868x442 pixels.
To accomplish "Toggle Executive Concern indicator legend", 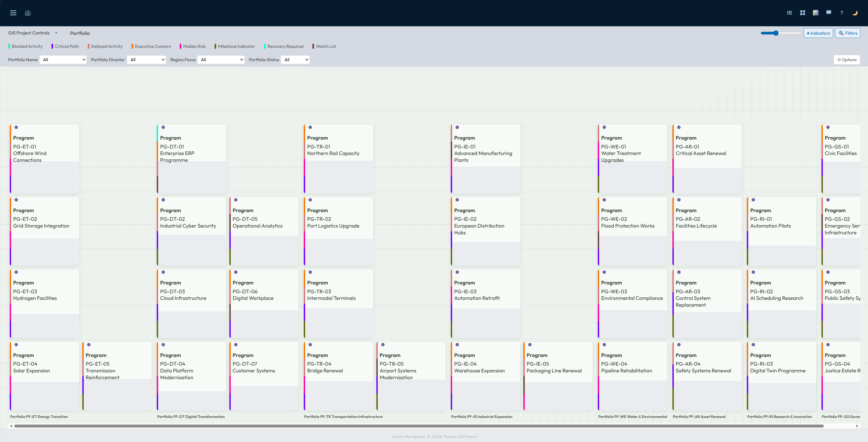I will [151, 46].
